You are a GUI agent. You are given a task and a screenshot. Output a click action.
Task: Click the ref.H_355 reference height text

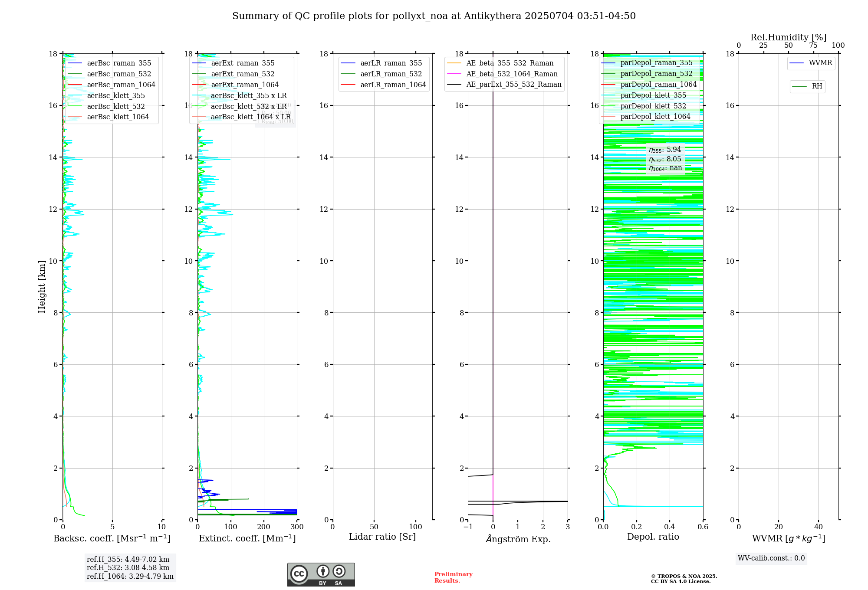click(128, 560)
